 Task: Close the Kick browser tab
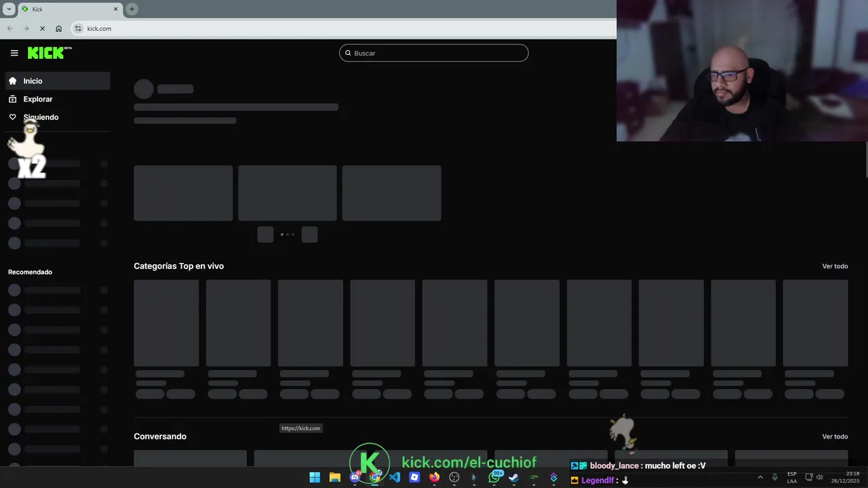[115, 9]
